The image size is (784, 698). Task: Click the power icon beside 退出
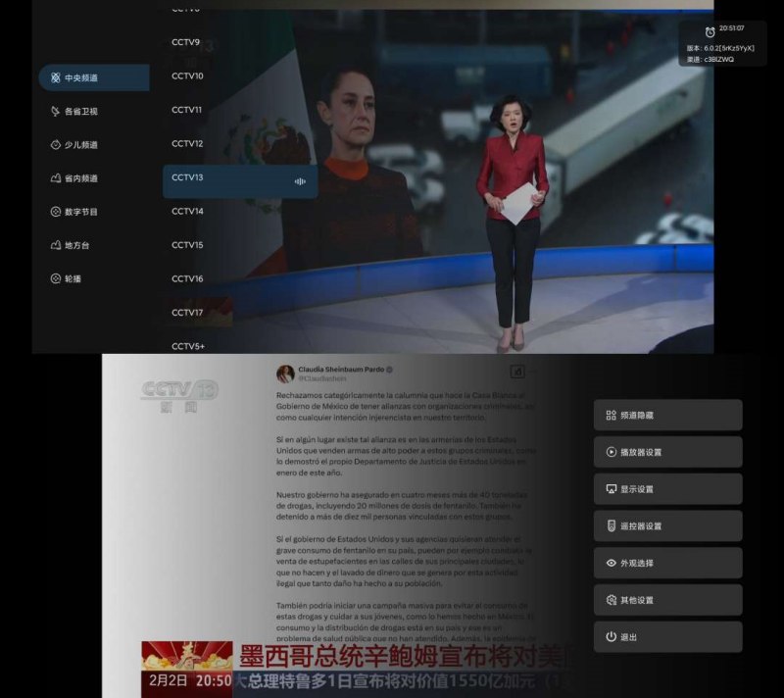(x=610, y=637)
